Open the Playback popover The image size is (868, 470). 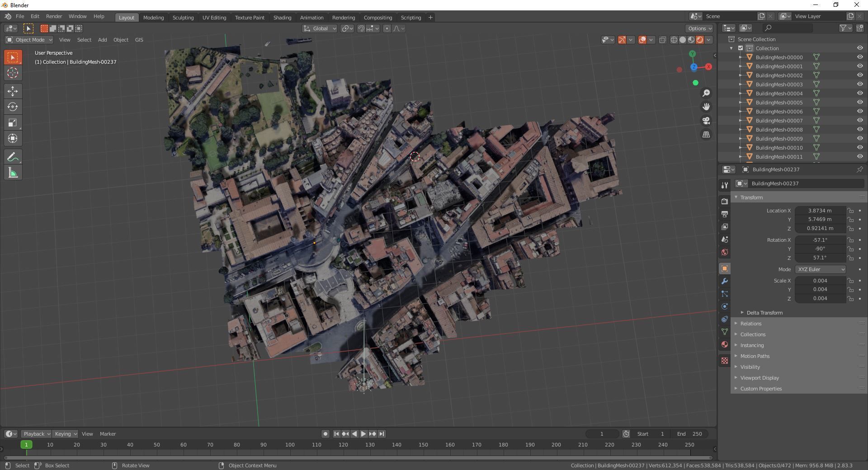pos(36,434)
